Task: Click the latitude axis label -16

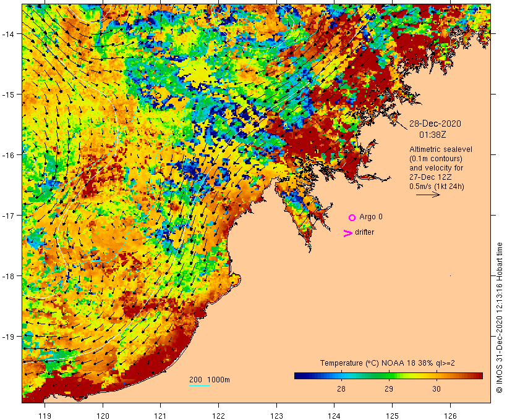Action: pyautogui.click(x=8, y=155)
